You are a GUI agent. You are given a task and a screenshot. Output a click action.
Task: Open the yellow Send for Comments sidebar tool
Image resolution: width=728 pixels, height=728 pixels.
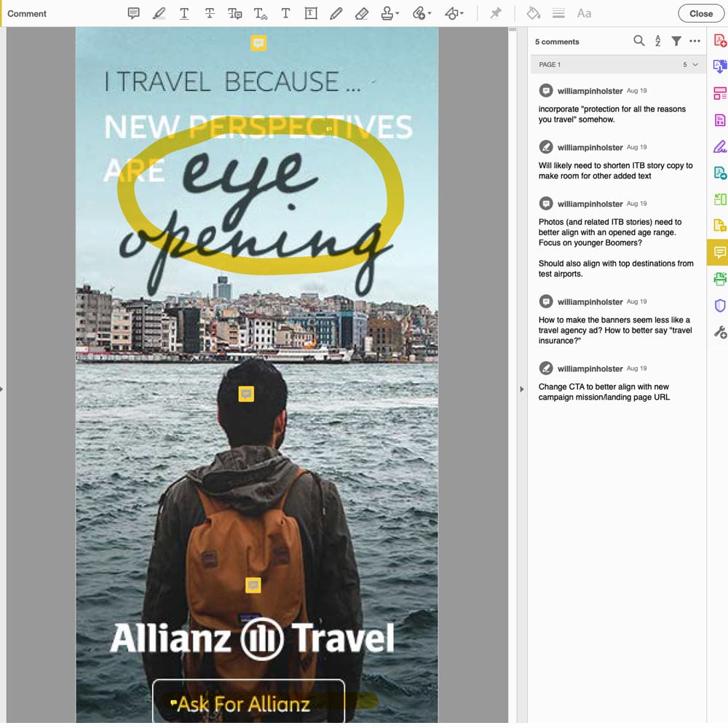[720, 226]
